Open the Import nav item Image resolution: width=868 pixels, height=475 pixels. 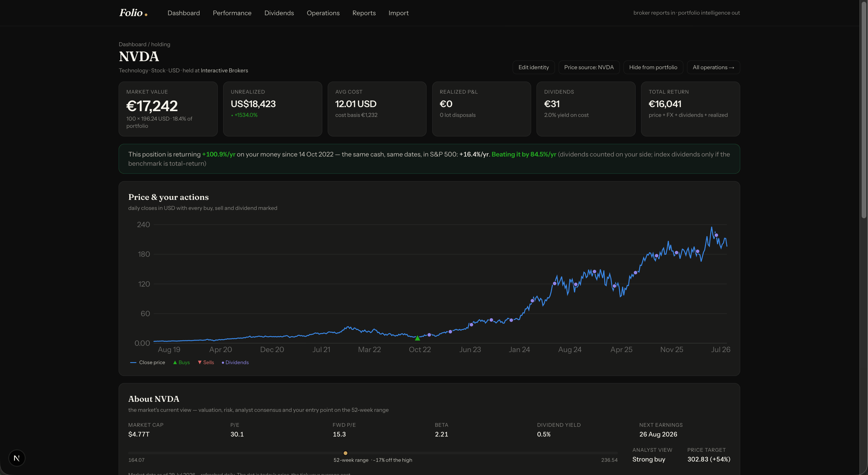pyautogui.click(x=398, y=13)
